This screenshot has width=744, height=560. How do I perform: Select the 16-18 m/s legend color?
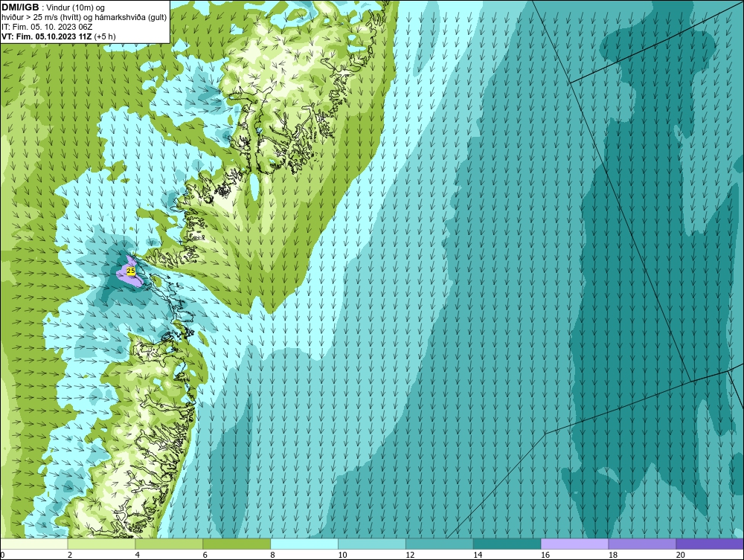574,544
